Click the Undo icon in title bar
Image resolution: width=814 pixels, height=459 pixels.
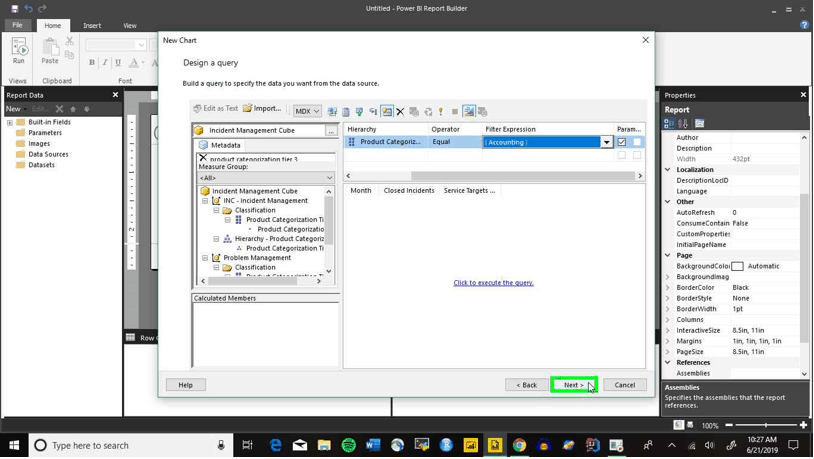(29, 8)
